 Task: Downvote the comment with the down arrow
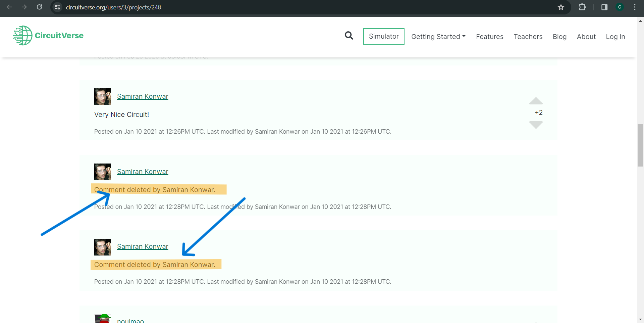(x=536, y=125)
